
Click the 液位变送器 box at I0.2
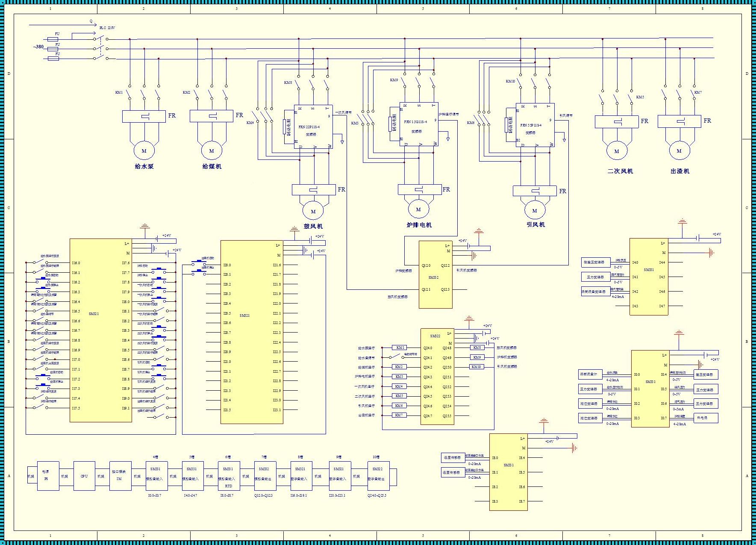point(591,404)
